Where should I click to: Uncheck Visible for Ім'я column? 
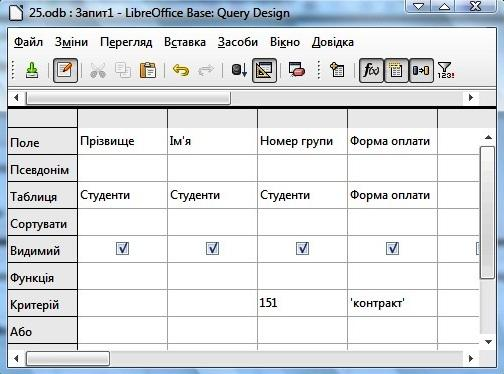tap(212, 248)
